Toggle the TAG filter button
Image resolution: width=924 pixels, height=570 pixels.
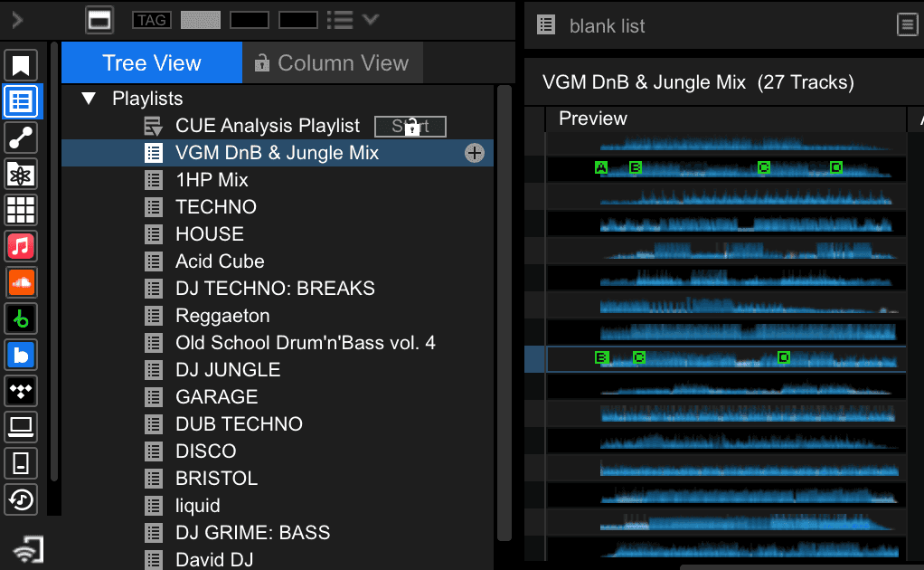[x=151, y=20]
